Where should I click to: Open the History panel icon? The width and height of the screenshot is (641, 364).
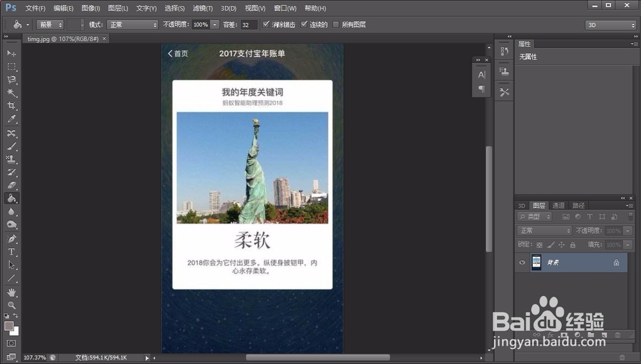tap(504, 51)
